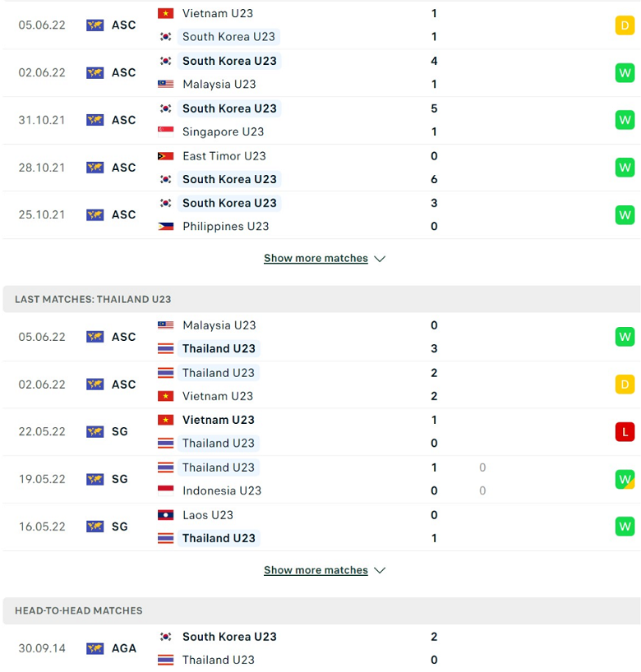641x672 pixels.
Task: Open the head-to-head 30.09.14 AGA match
Action: coord(321,648)
